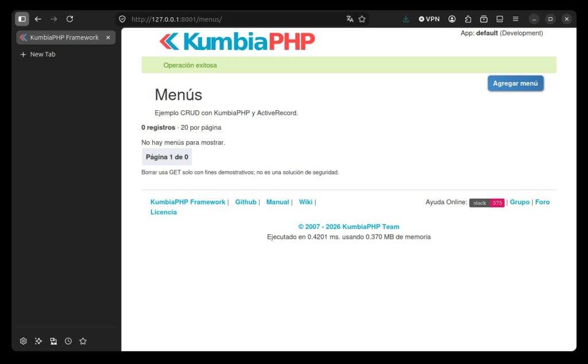Open the history clock sidebar icon
The image size is (588, 364).
(x=68, y=341)
